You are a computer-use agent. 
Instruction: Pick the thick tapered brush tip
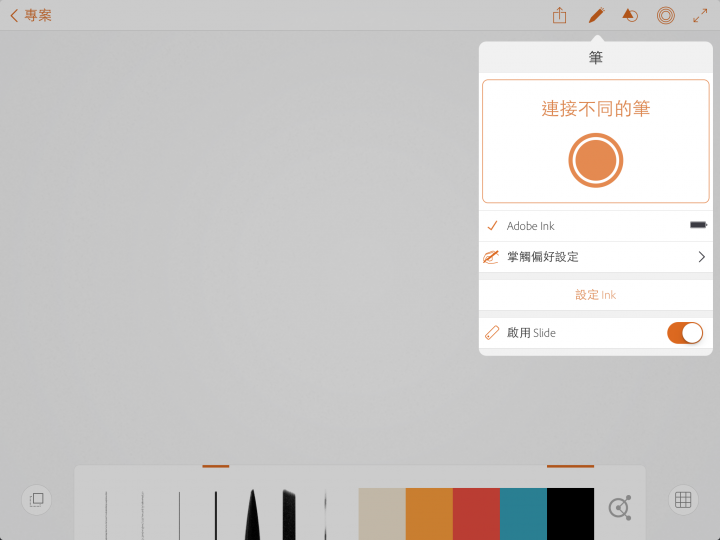pos(252,514)
